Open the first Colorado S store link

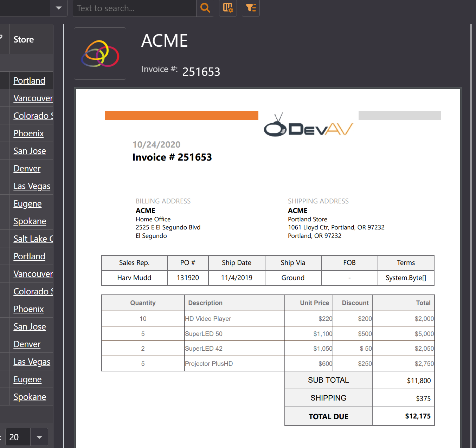pos(33,116)
